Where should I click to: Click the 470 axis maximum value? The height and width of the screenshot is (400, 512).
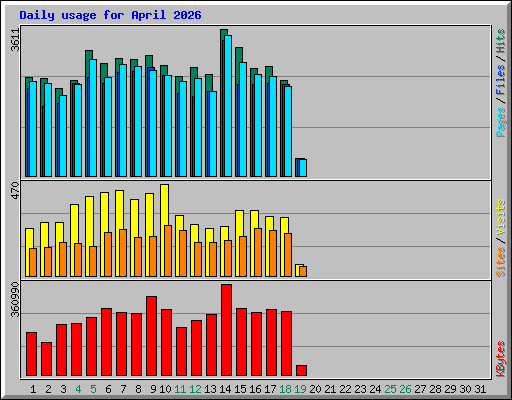click(x=15, y=191)
